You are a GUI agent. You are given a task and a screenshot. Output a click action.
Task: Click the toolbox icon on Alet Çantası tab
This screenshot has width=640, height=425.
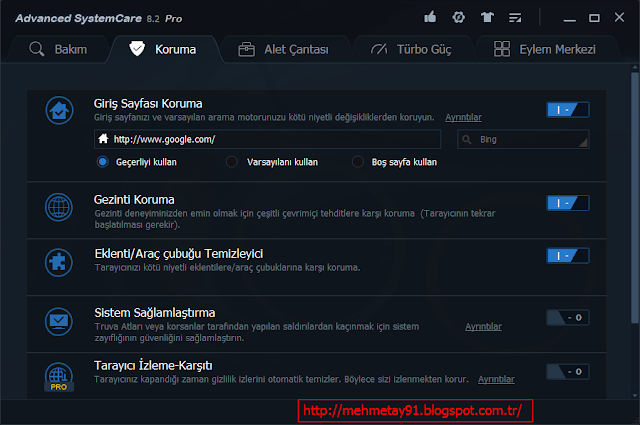(x=247, y=49)
